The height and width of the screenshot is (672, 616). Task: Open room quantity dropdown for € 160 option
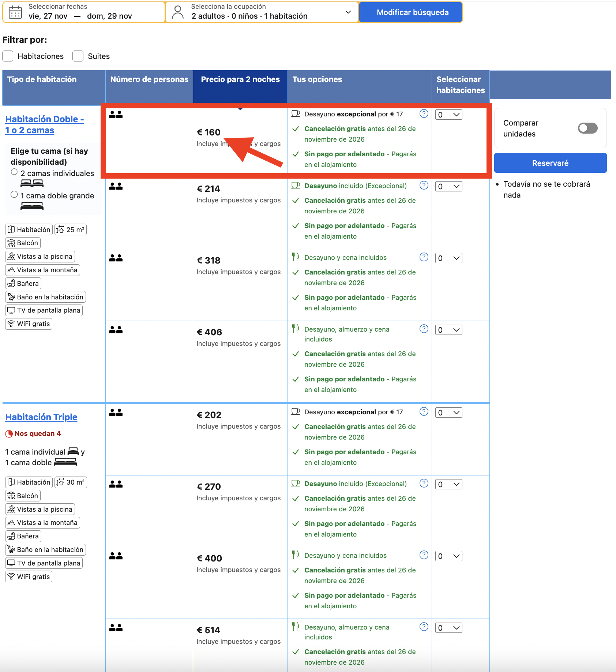click(448, 115)
